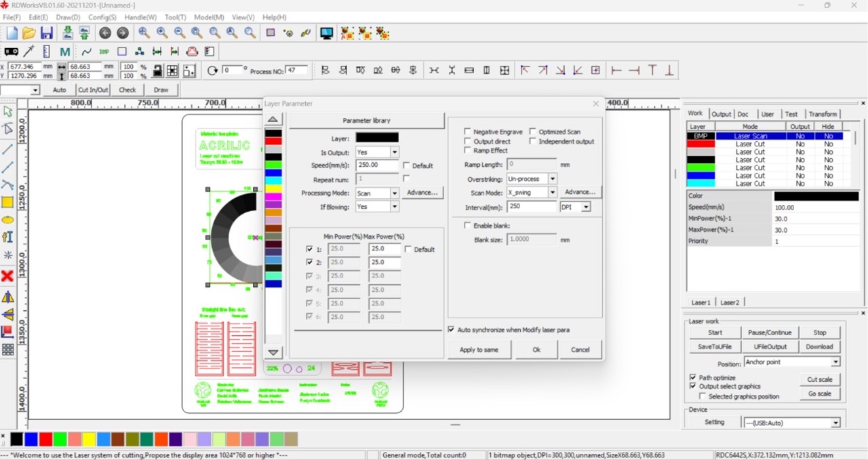Click the Download button in Laser work
This screenshot has width=868, height=460.
coord(820,346)
